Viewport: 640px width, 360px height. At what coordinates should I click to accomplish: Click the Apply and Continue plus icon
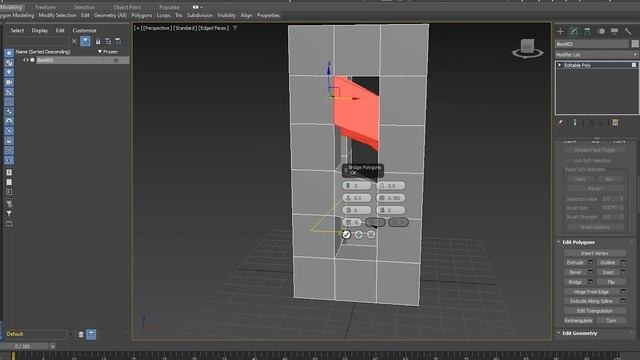[x=358, y=234]
